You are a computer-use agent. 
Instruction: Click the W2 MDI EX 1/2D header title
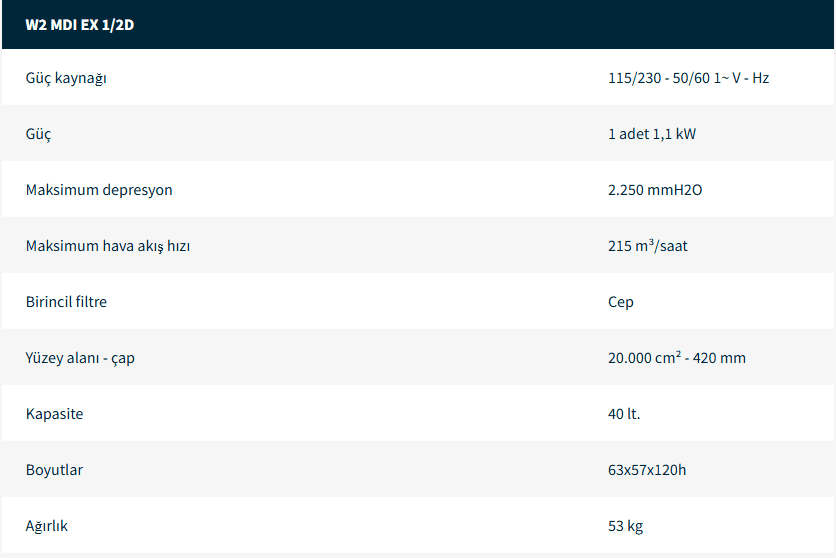(x=79, y=25)
